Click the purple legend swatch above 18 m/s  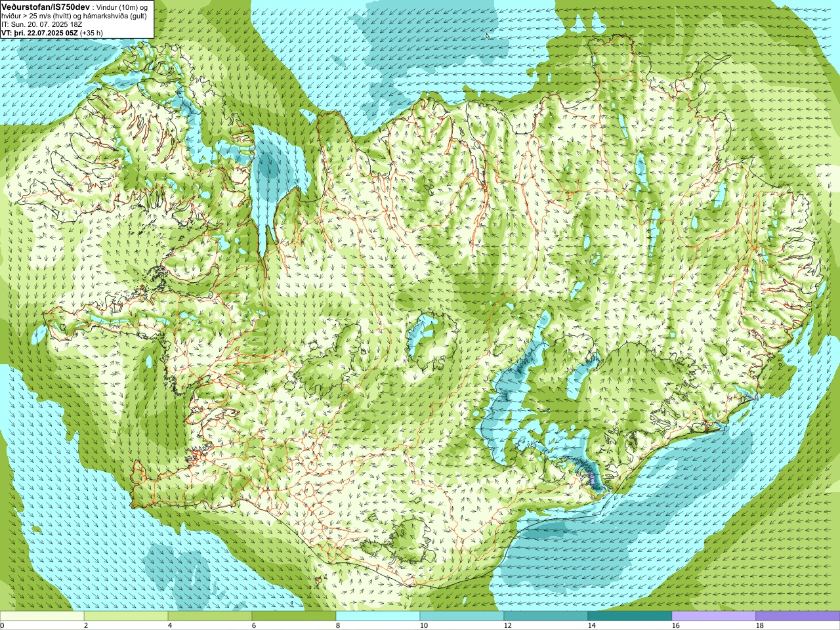(x=798, y=616)
